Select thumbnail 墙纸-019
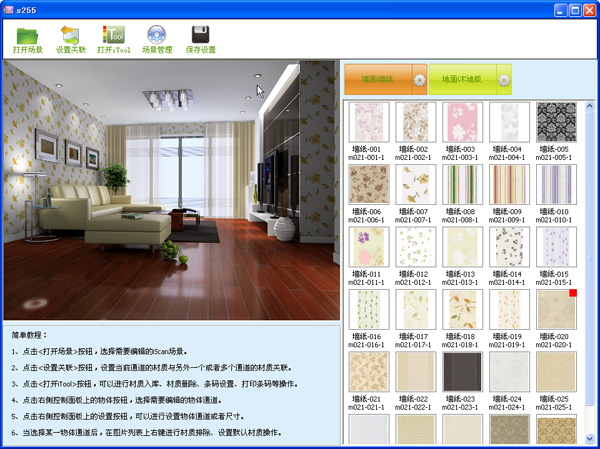600x449 pixels. tap(509, 309)
